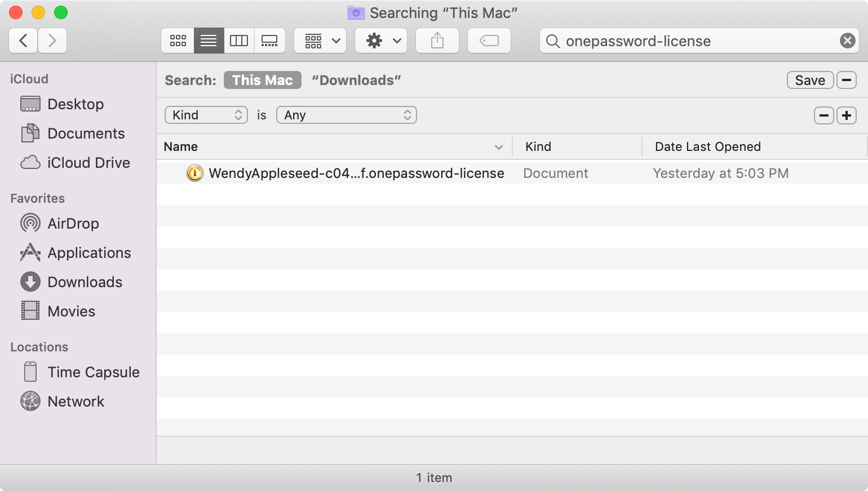
Task: Save the current search
Action: (x=810, y=80)
